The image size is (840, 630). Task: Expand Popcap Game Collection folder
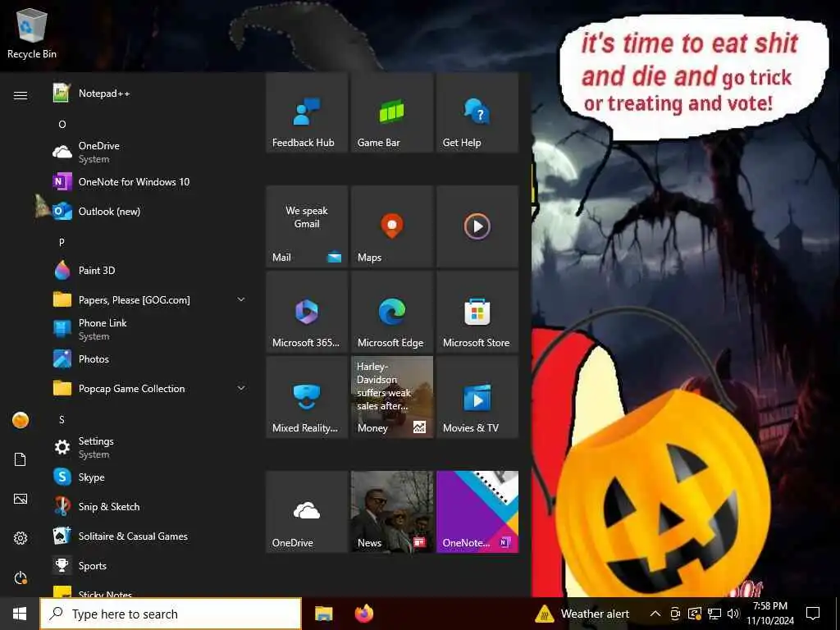click(x=241, y=388)
